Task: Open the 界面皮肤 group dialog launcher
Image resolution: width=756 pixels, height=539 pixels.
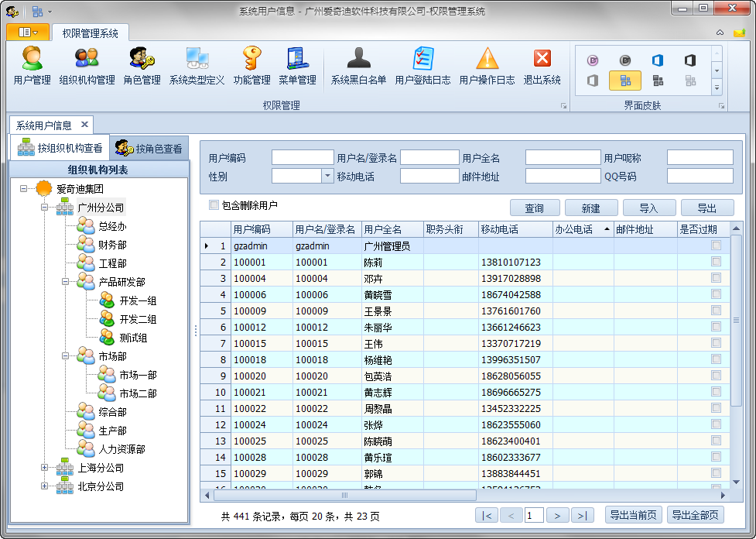Action: [x=721, y=105]
